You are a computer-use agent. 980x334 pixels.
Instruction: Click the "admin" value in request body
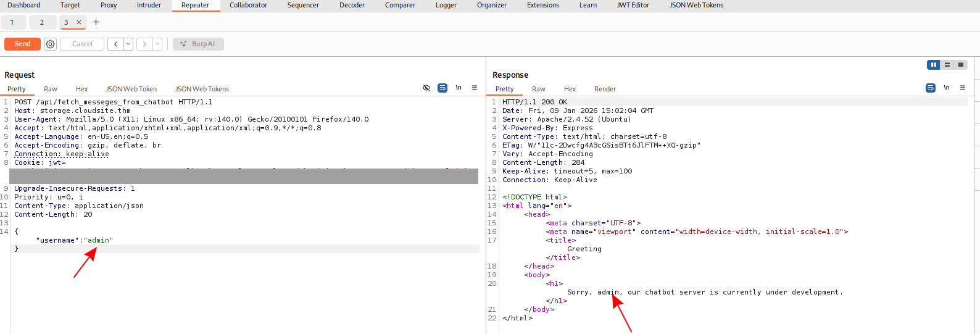click(x=99, y=240)
